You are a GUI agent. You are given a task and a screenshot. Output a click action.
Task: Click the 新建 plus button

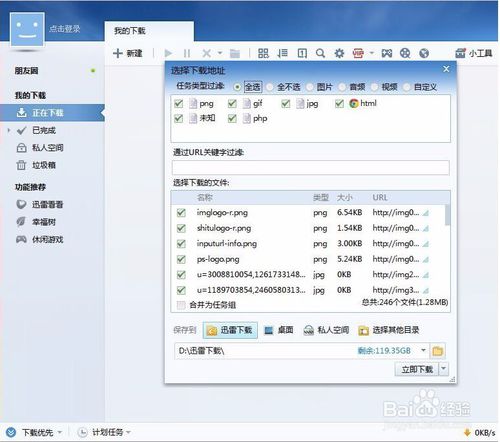(128, 53)
